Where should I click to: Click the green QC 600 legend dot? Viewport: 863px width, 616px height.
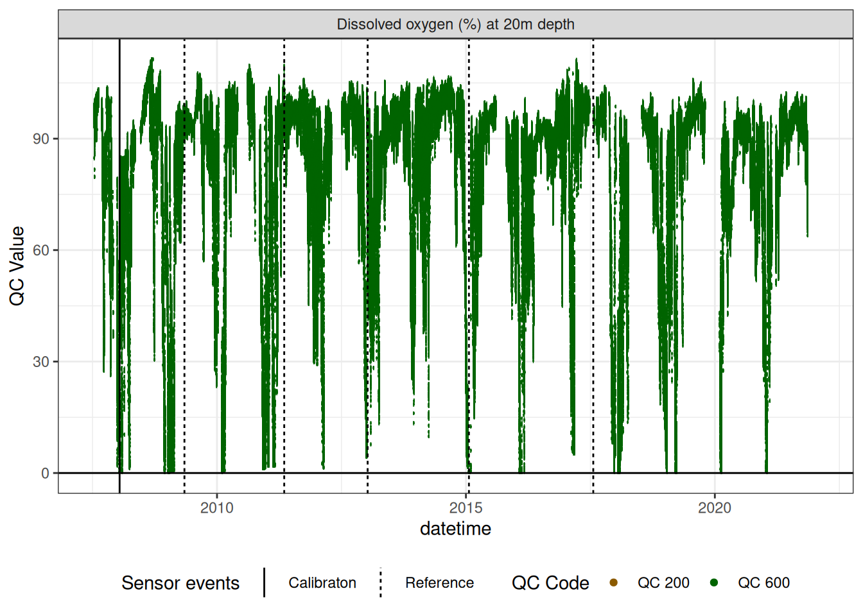pyautogui.click(x=713, y=583)
